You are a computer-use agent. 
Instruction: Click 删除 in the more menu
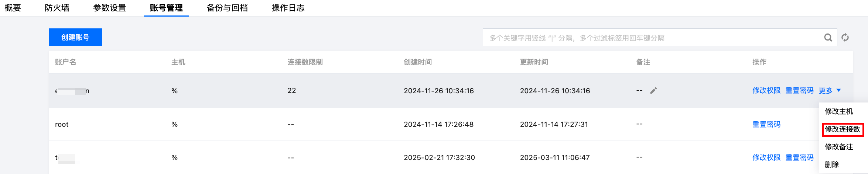(x=832, y=164)
